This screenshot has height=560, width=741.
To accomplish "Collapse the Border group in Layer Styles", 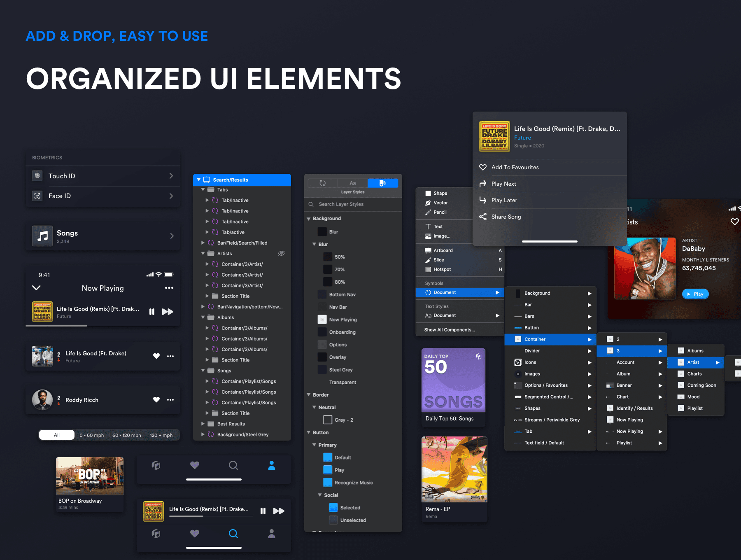I will [x=309, y=395].
